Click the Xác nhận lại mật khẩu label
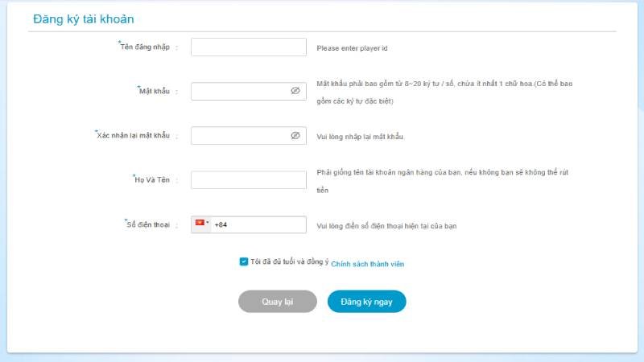Image resolution: width=644 pixels, height=362 pixels. (x=132, y=135)
